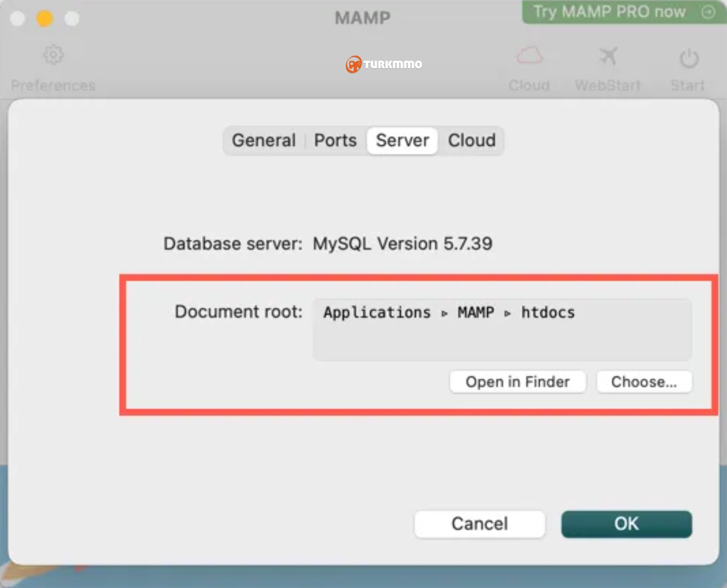The height and width of the screenshot is (588, 727).
Task: Click the Try MAMP PRO now banner
Action: coord(624,11)
